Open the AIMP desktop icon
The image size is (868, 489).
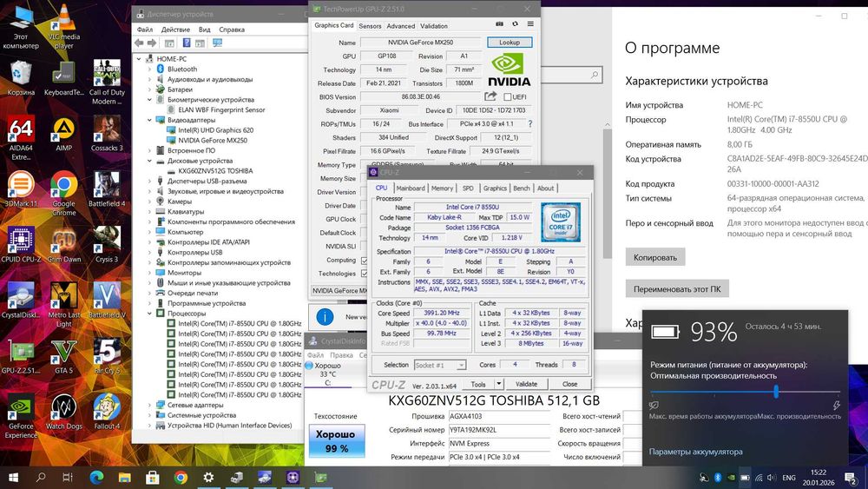coord(63,133)
